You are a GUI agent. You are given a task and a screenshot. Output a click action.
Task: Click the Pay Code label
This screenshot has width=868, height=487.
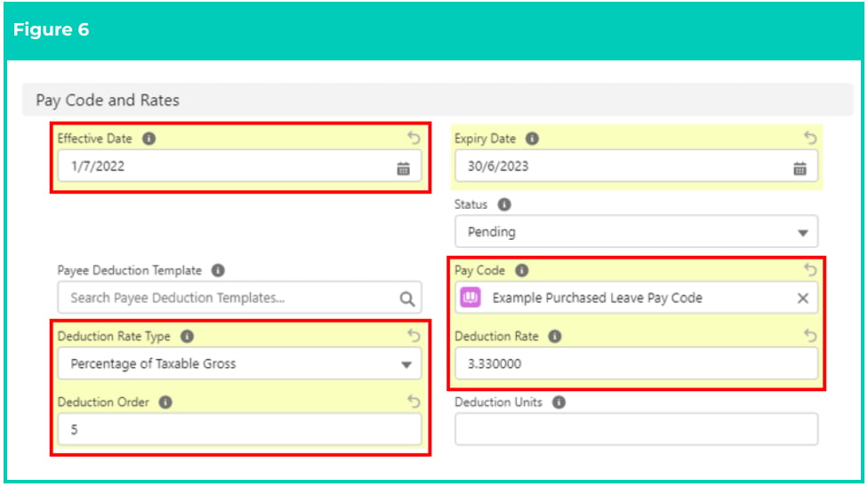(x=480, y=270)
